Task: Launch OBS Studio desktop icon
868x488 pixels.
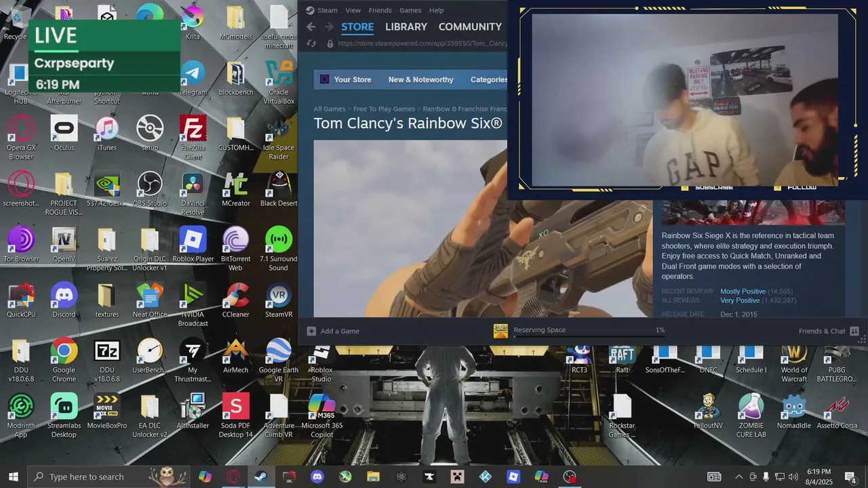Action: (150, 190)
